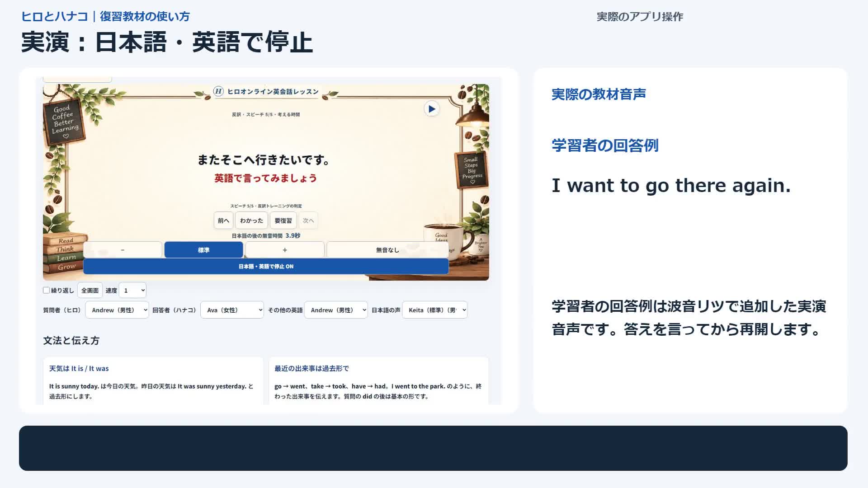868x488 pixels.
Task: Click the 実際のアプリ操作 label
Action: pyautogui.click(x=640, y=17)
